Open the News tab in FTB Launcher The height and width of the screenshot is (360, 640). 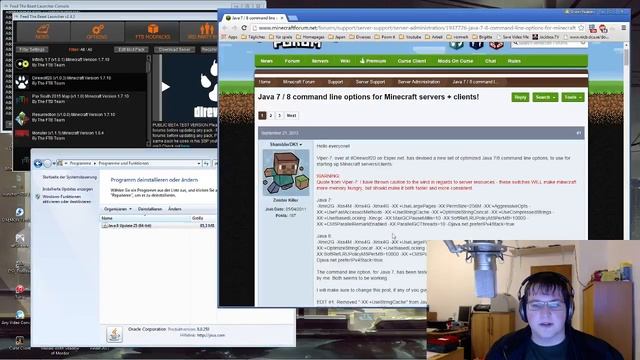[x=42, y=31]
